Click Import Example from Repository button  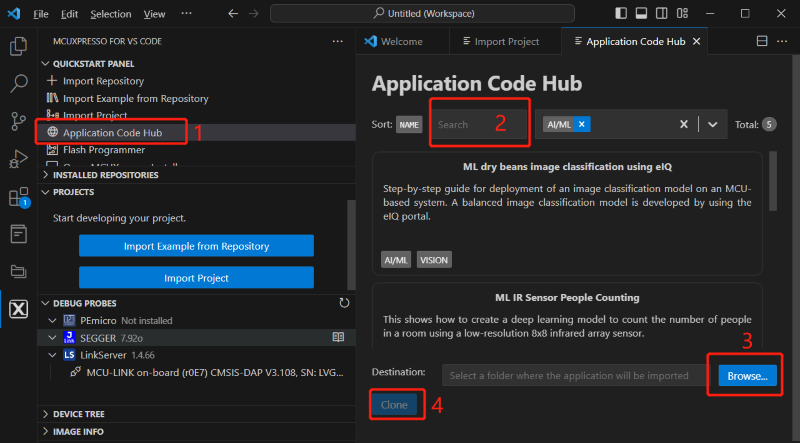pyautogui.click(x=196, y=246)
